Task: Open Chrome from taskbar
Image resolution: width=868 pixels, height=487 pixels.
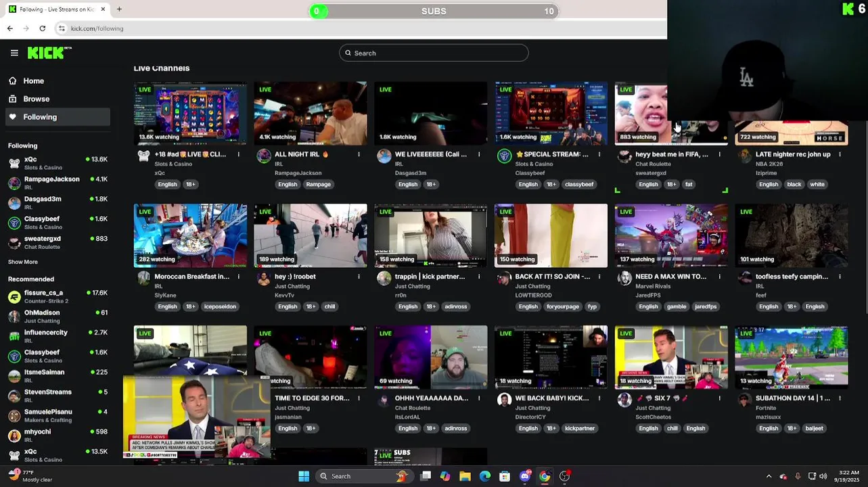Action: 545,476
